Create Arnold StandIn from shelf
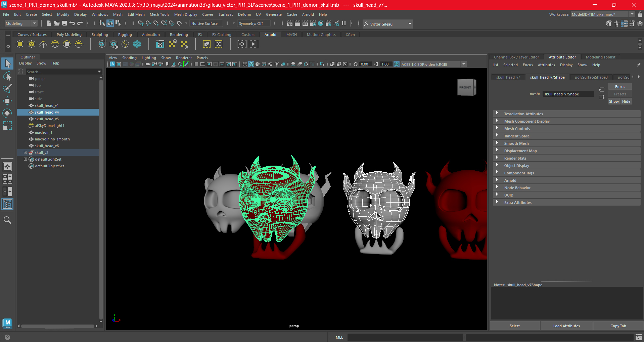 102,44
